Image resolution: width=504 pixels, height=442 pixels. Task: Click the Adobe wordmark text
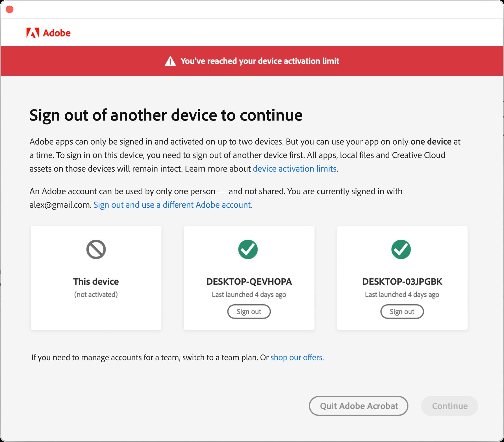(57, 33)
